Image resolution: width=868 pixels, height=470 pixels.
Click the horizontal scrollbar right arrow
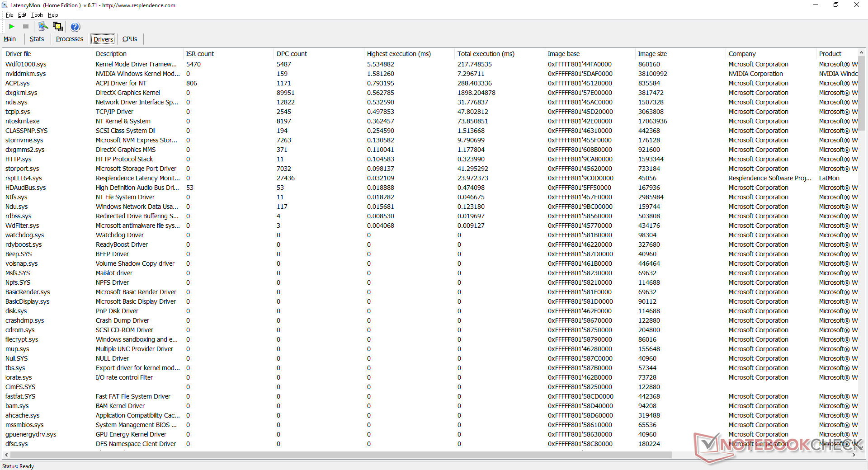854,455
